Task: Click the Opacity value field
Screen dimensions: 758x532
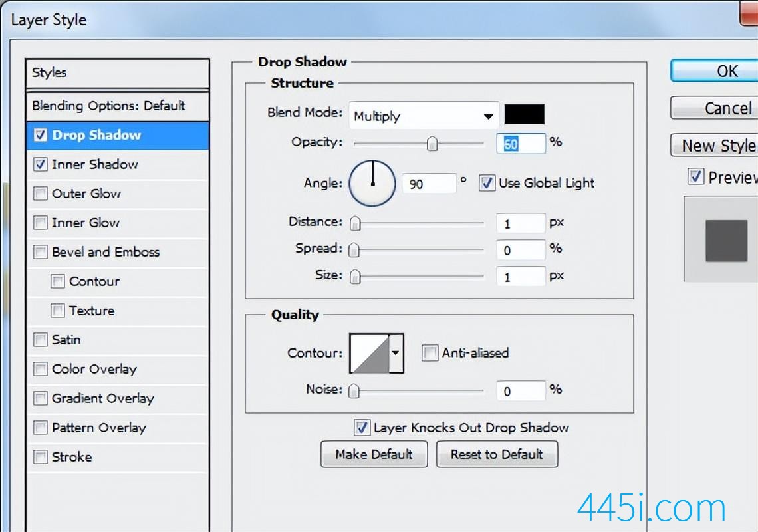Action: click(521, 144)
